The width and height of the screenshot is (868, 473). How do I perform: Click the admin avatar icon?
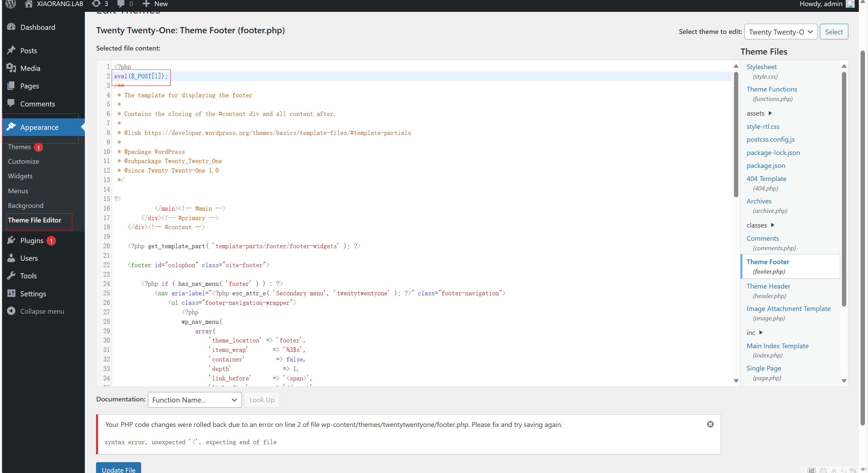(850, 4)
